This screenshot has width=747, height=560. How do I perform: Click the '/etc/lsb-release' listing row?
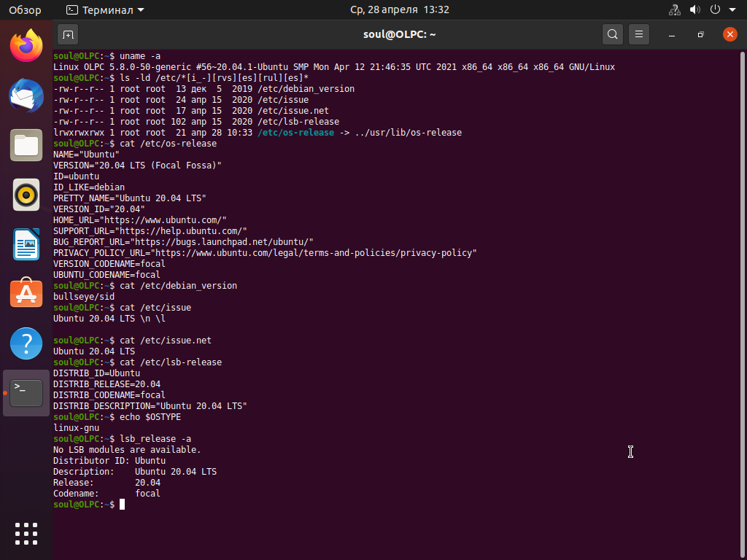196,122
